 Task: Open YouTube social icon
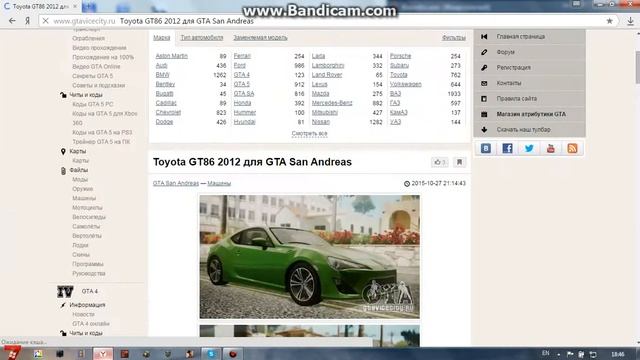point(551,148)
